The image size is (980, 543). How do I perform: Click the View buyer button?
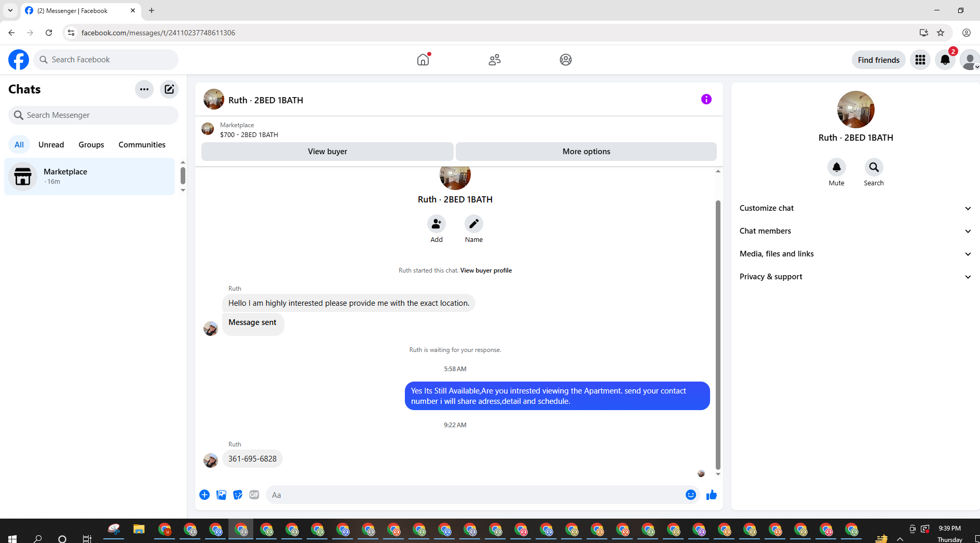tap(328, 152)
